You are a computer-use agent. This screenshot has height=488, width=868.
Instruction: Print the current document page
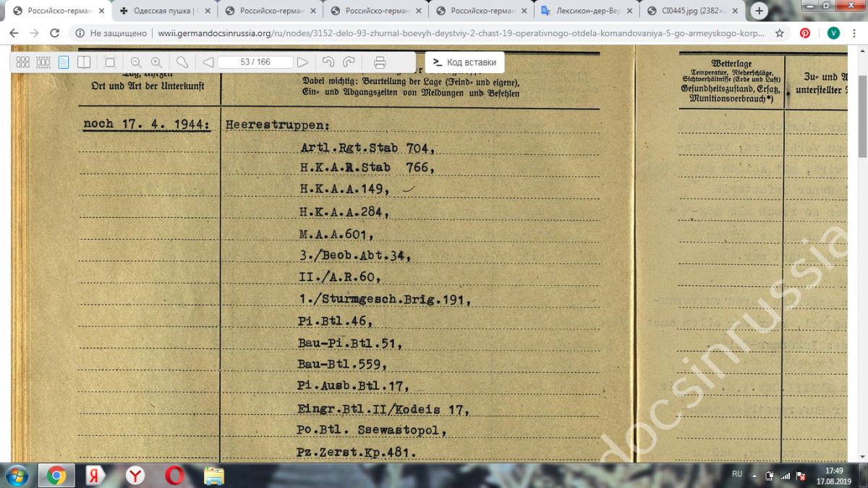tap(380, 62)
